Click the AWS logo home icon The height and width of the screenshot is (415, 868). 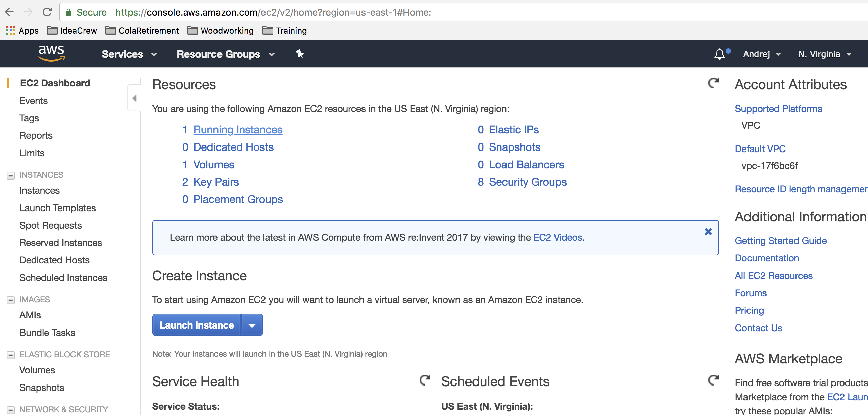[51, 53]
